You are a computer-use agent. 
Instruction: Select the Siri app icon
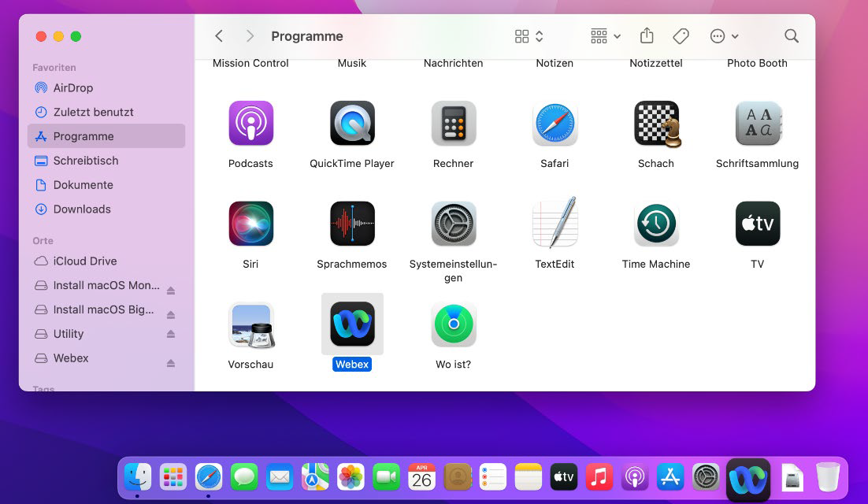click(250, 224)
